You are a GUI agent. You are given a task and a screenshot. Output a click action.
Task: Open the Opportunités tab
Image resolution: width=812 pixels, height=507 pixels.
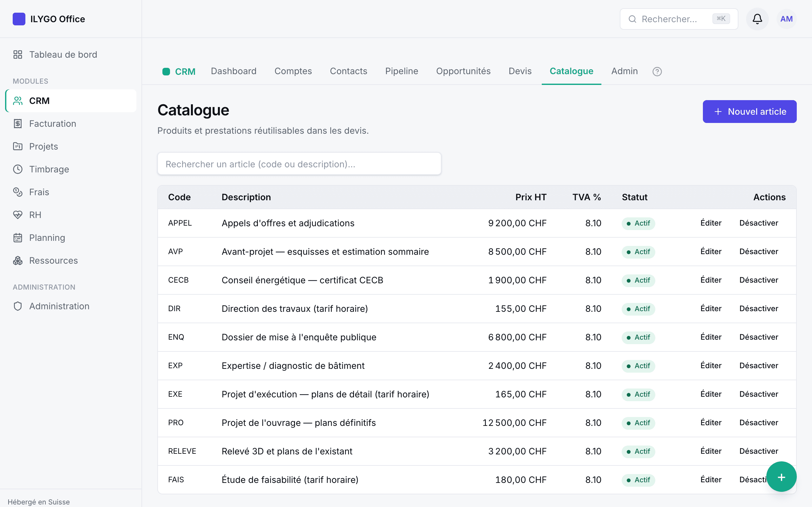pos(463,71)
